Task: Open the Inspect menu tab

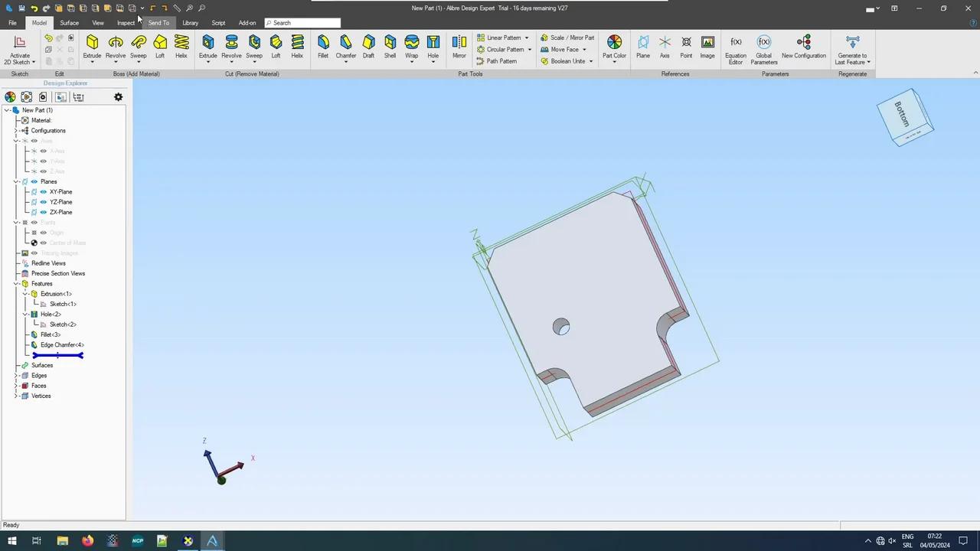Action: point(126,23)
